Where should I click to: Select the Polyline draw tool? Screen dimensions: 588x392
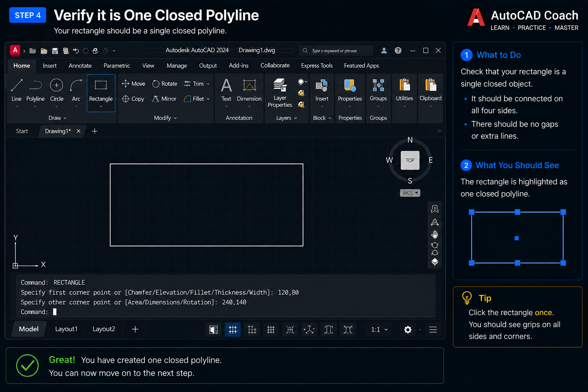(x=35, y=90)
